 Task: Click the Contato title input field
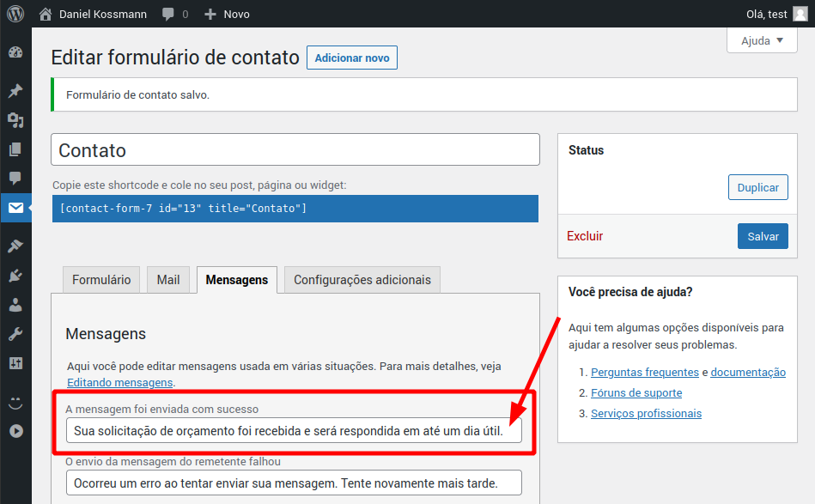295,149
